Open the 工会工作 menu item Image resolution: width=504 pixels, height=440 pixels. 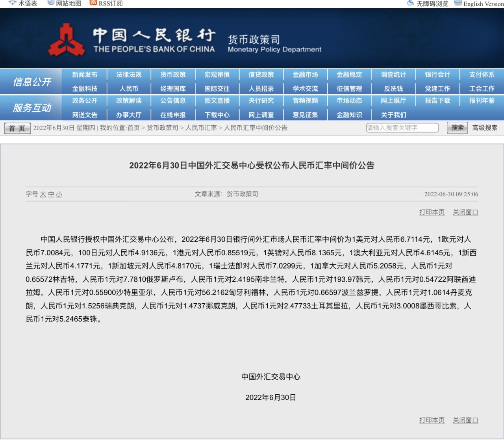pyautogui.click(x=482, y=89)
